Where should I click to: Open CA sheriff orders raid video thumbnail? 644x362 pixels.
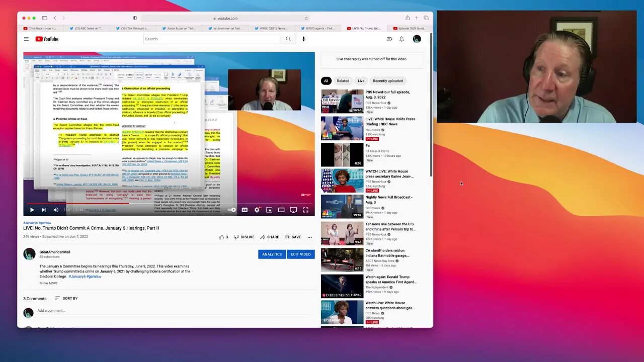pos(342,259)
